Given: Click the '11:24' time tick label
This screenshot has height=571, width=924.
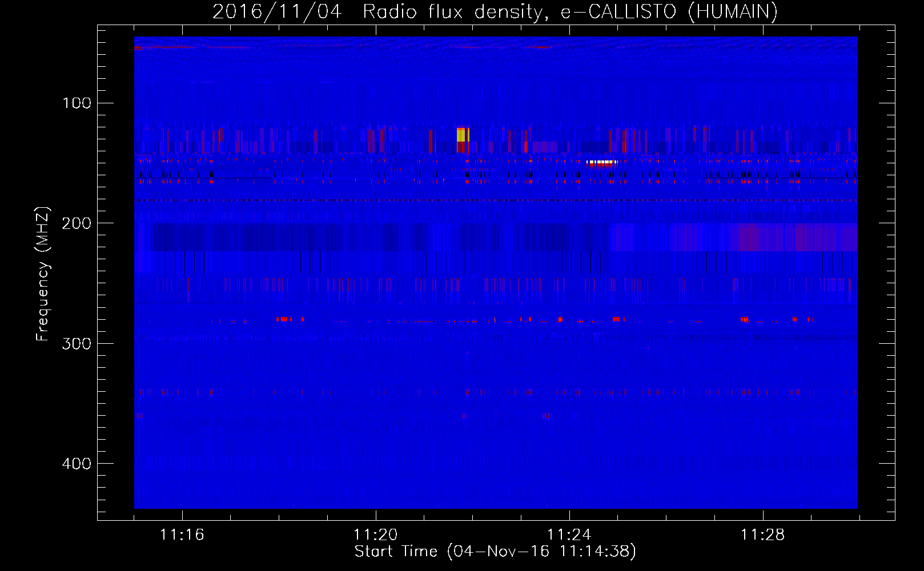Looking at the screenshot, I should 569,535.
